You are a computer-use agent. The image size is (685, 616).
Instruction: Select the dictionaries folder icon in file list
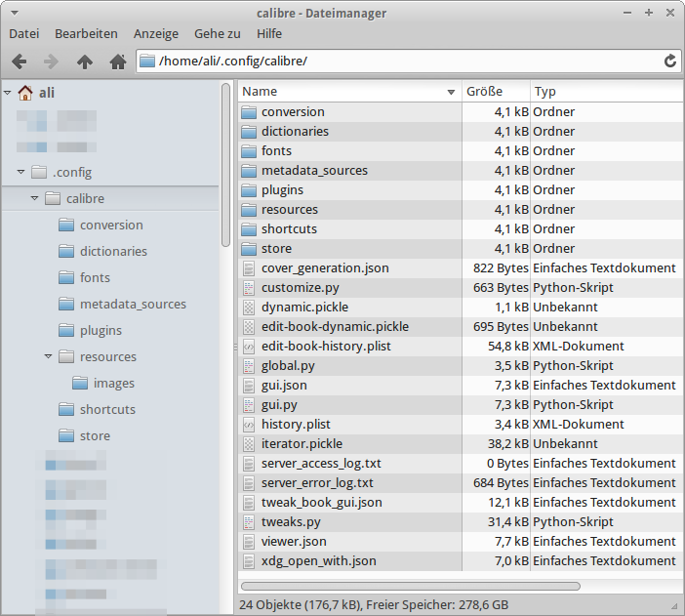click(249, 132)
